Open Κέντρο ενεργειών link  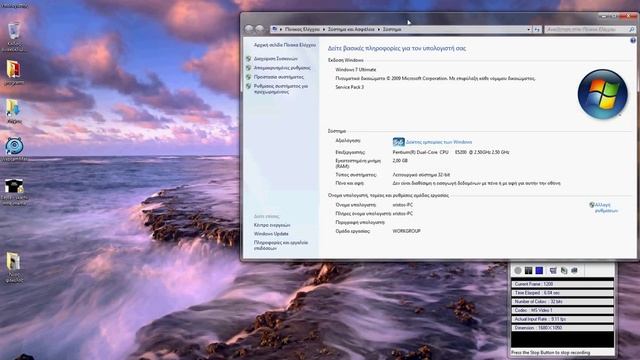click(272, 225)
